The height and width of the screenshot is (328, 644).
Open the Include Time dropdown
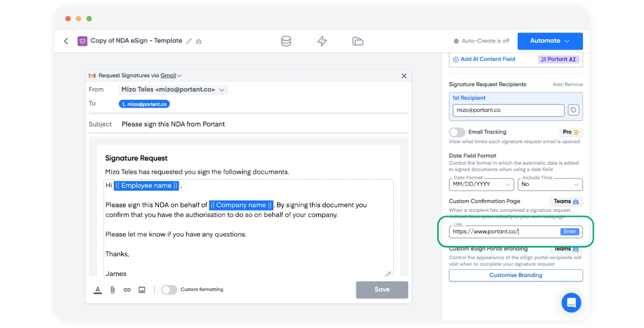[x=550, y=185]
